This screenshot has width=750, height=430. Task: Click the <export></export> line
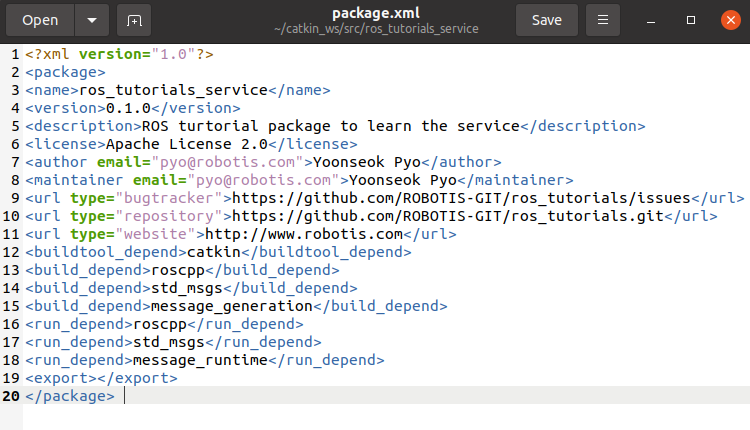[x=101, y=378]
